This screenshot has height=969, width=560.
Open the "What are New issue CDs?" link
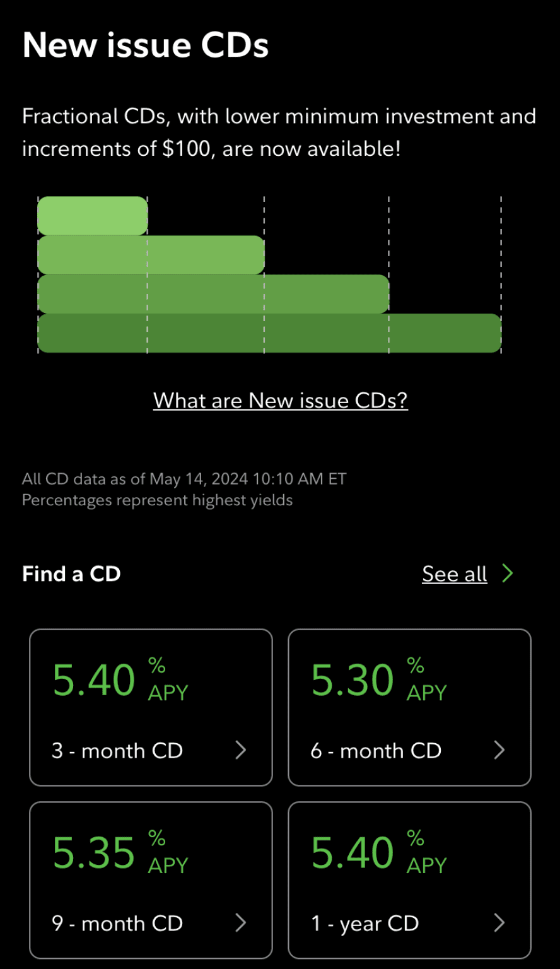(x=281, y=400)
